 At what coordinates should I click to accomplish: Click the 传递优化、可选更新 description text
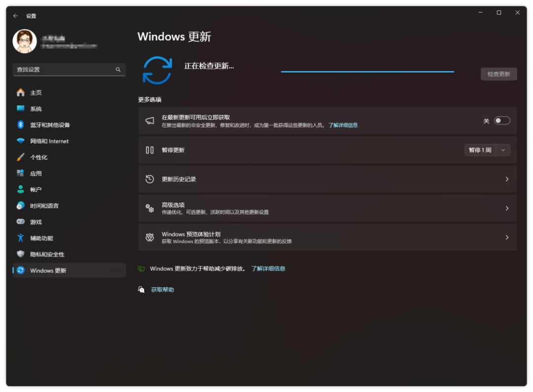click(x=215, y=213)
